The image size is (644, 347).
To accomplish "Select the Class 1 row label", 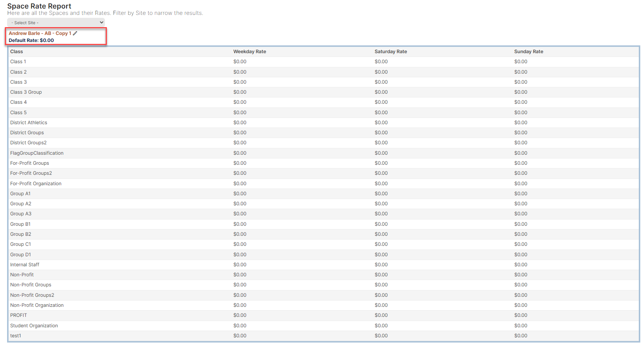I will pyautogui.click(x=18, y=62).
